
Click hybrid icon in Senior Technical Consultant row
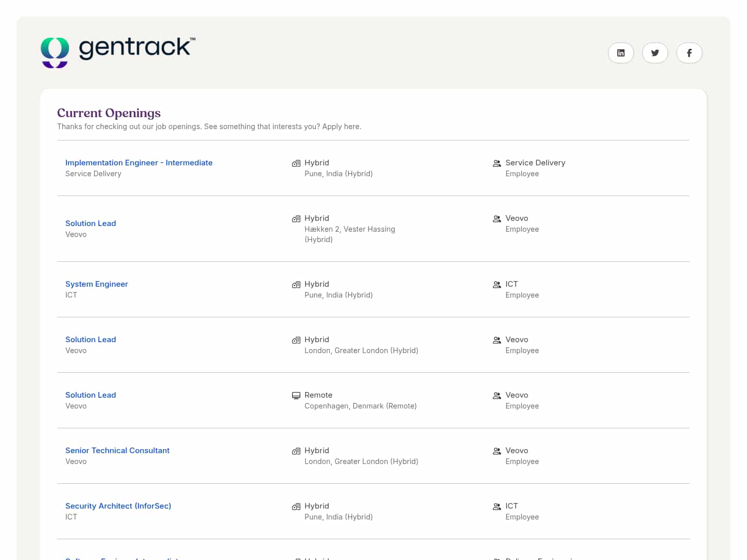click(x=296, y=451)
